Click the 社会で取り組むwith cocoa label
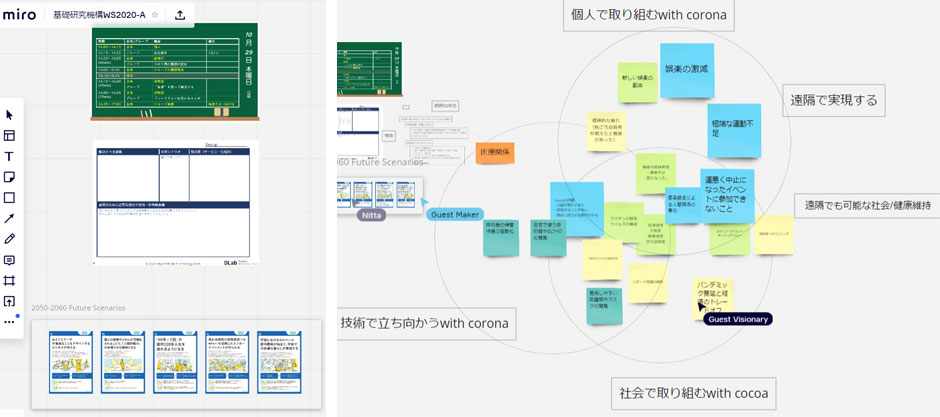Viewport: 940px width, 417px height. (x=694, y=394)
